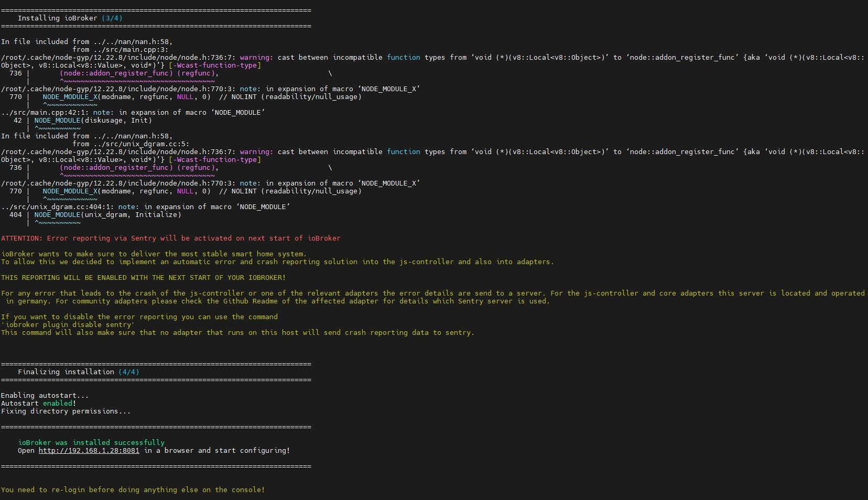The image size is (868, 500).
Task: Click 'in germany. For community adapters' line
Action: click(278, 301)
